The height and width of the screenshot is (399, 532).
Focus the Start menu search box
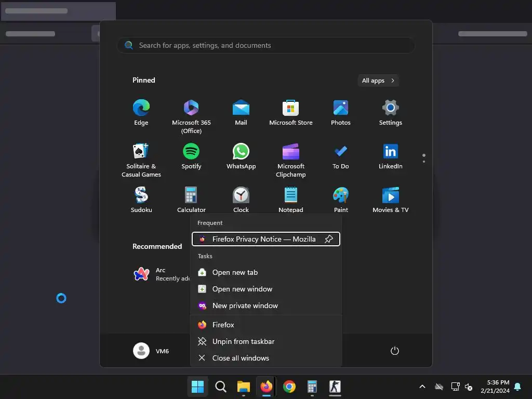click(x=265, y=45)
